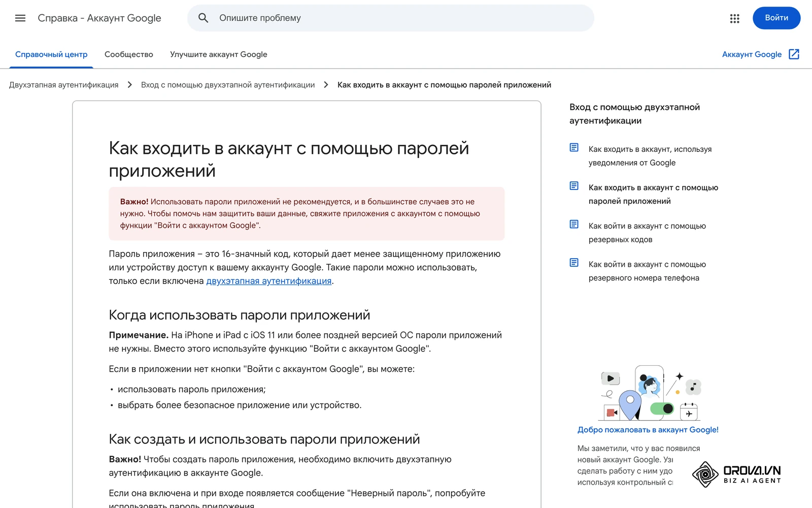Open the Google apps grid
Viewport: 812px width, 508px height.
pyautogui.click(x=734, y=18)
